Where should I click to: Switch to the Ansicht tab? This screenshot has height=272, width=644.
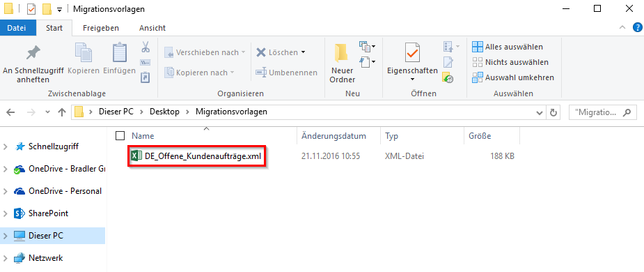click(152, 28)
